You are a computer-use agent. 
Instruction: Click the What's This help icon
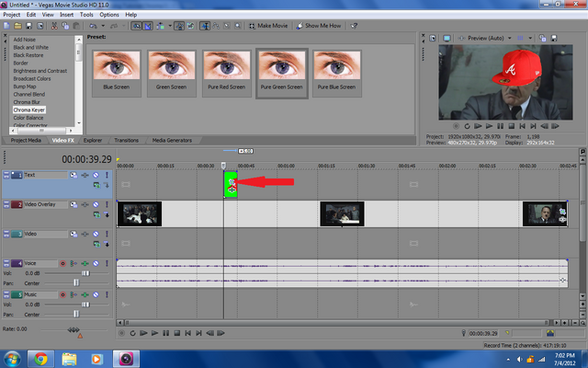pos(354,26)
